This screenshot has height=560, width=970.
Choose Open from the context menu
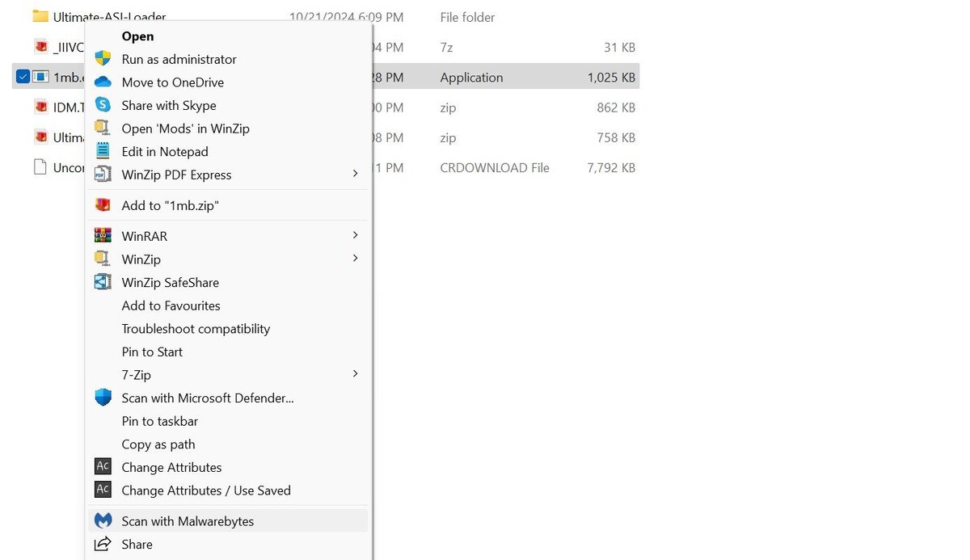228,36
